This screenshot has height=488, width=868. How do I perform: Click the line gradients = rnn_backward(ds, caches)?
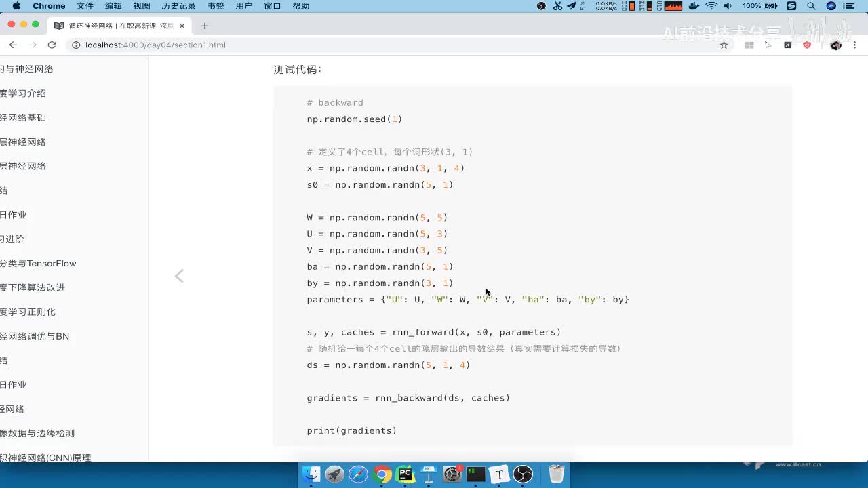pyautogui.click(x=408, y=398)
